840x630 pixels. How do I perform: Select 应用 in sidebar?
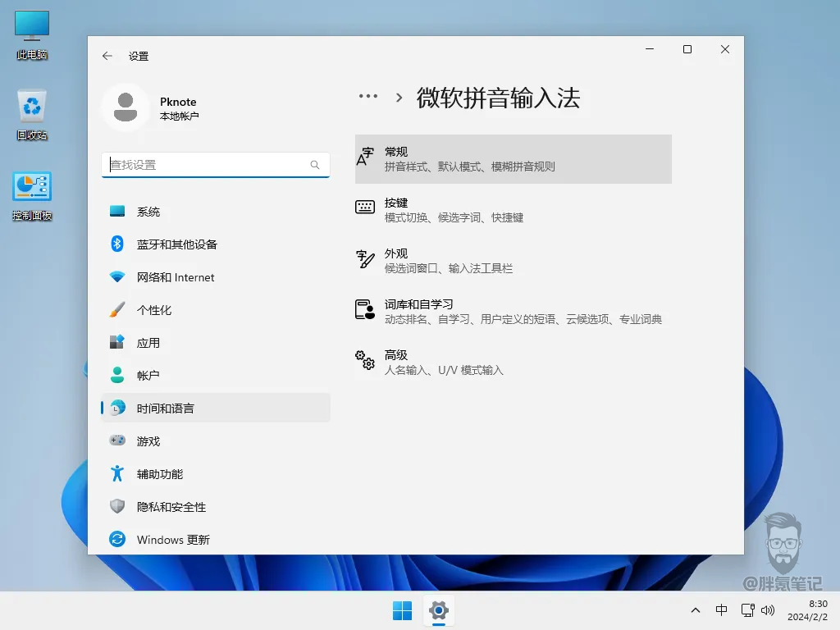click(216, 343)
